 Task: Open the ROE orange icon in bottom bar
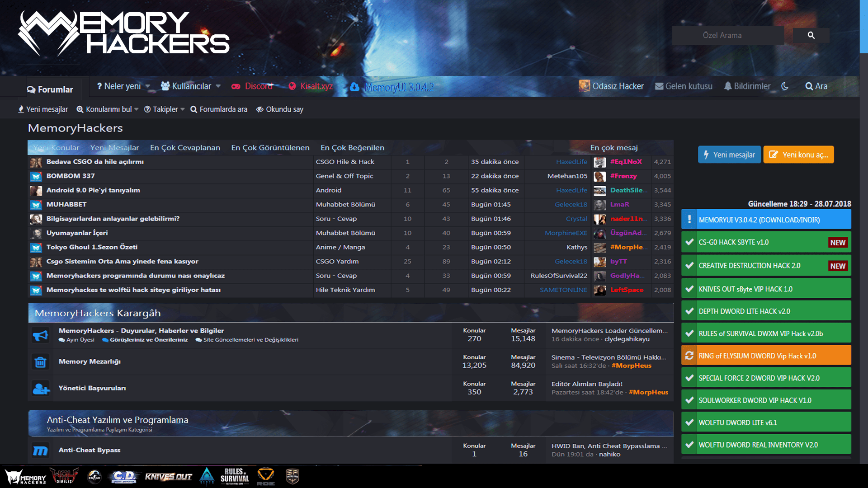point(265,477)
